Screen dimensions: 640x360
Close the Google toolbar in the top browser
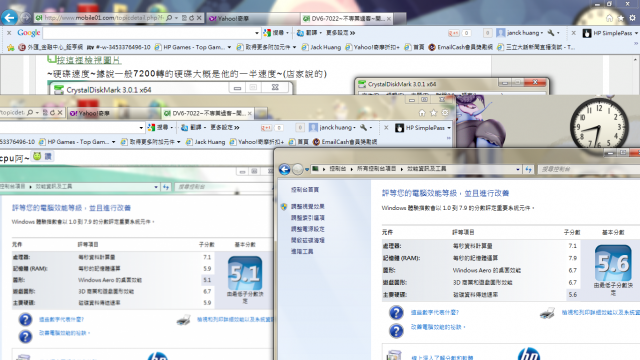coord(9,33)
